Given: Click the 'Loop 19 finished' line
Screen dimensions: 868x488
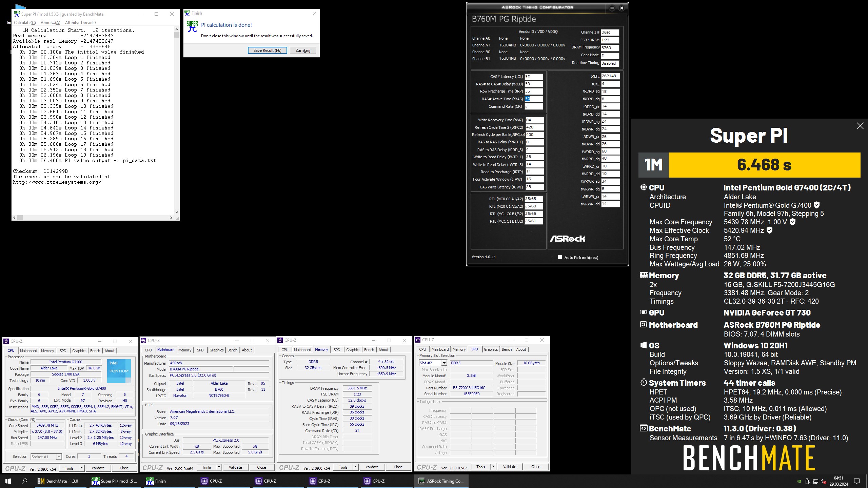Looking at the screenshot, I should pyautogui.click(x=66, y=155).
